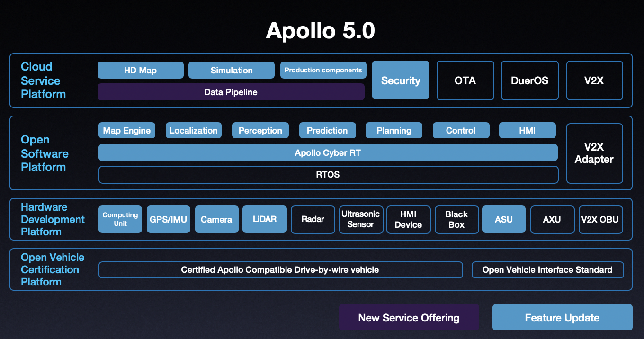644x339 pixels.
Task: Toggle the V2X OBU device
Action: coord(600,219)
